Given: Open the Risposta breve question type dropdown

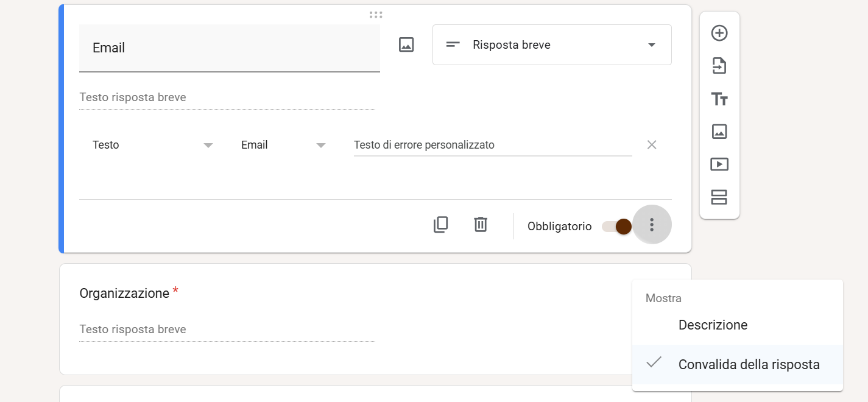Looking at the screenshot, I should (x=552, y=44).
